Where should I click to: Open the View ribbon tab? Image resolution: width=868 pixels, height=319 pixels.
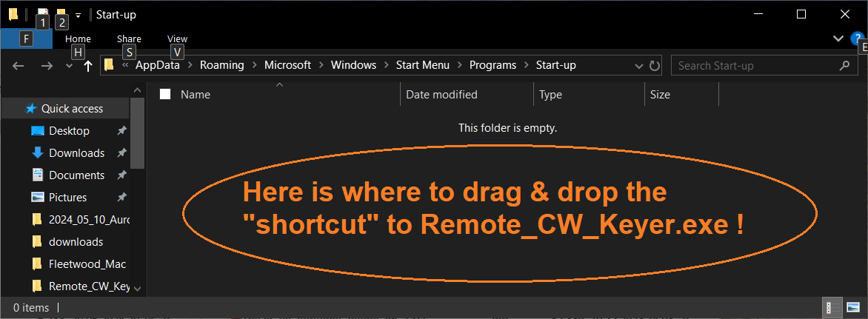(177, 38)
